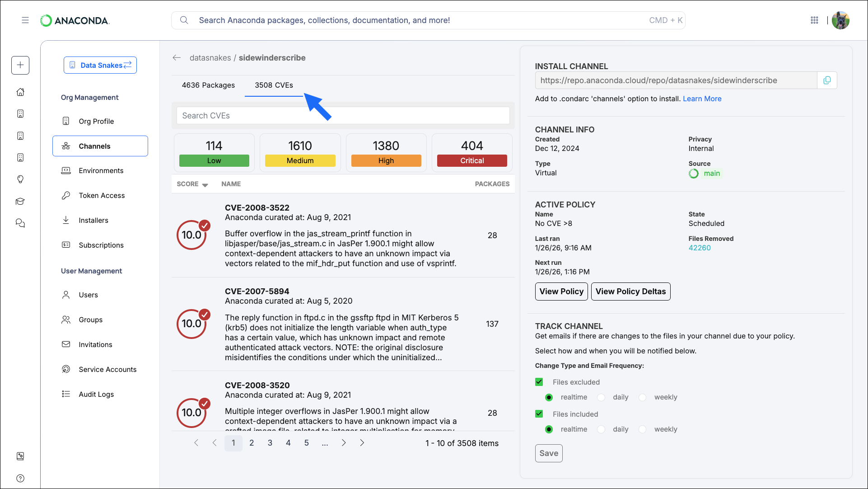Viewport: 868px width, 489px height.
Task: Filter by High severity swatch
Action: click(x=386, y=161)
